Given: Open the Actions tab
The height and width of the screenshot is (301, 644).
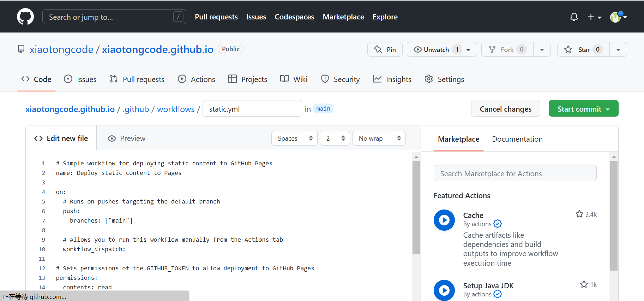Looking at the screenshot, I should tap(196, 79).
